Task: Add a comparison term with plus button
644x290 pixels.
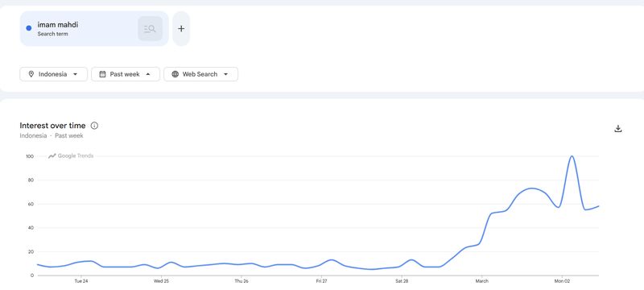Action: point(181,29)
